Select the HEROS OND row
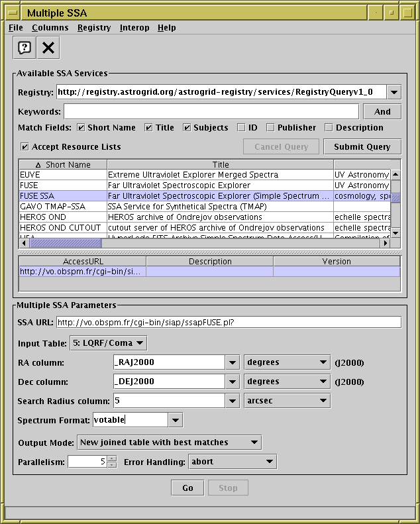420x524 pixels. [205, 217]
